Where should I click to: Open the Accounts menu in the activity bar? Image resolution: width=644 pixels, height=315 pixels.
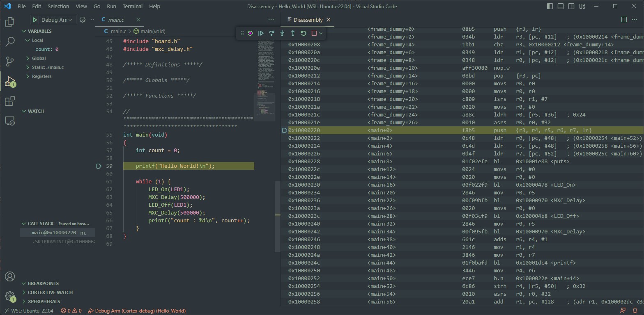[10, 276]
